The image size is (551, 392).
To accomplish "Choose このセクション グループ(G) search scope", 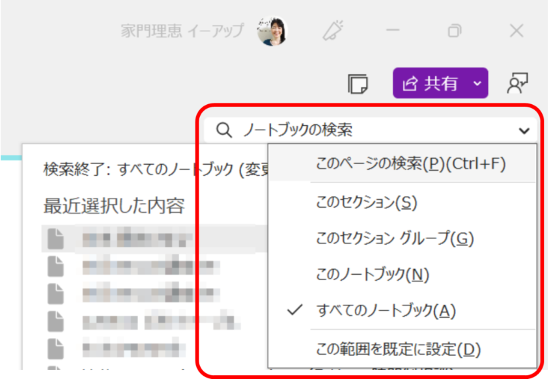I will [x=395, y=239].
